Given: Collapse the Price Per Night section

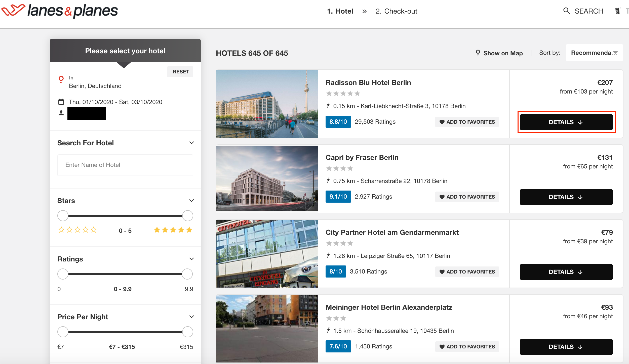Looking at the screenshot, I should pos(191,317).
